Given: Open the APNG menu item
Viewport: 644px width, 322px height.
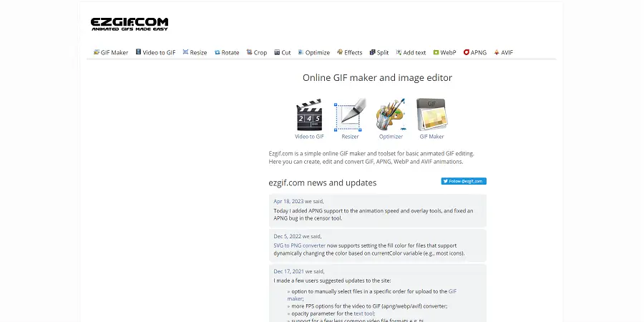Looking at the screenshot, I should pos(475,52).
